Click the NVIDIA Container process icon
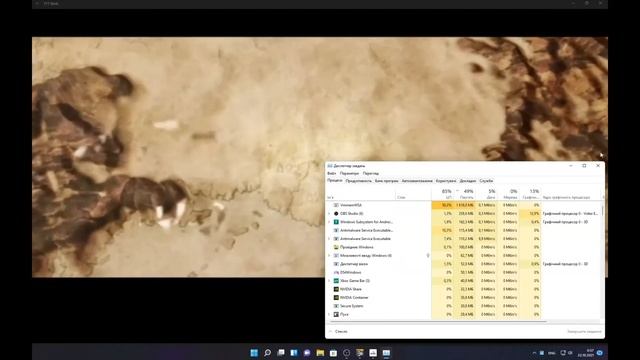The image size is (640, 360). [x=336, y=298]
